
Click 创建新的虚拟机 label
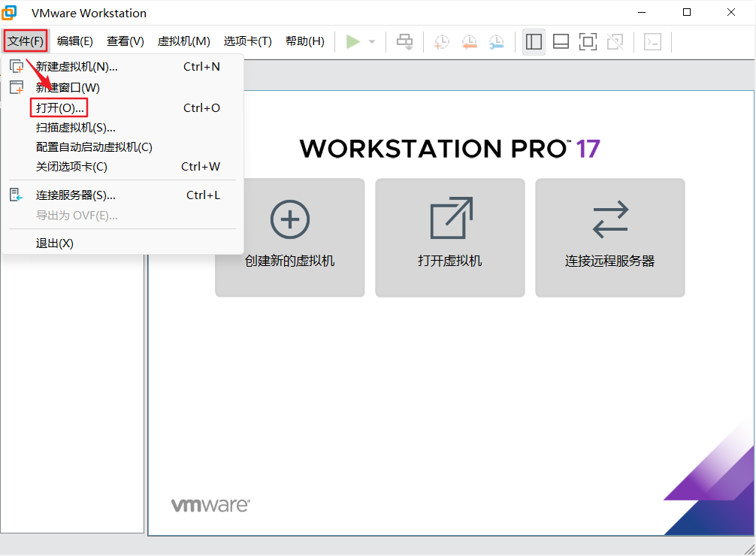pyautogui.click(x=290, y=261)
